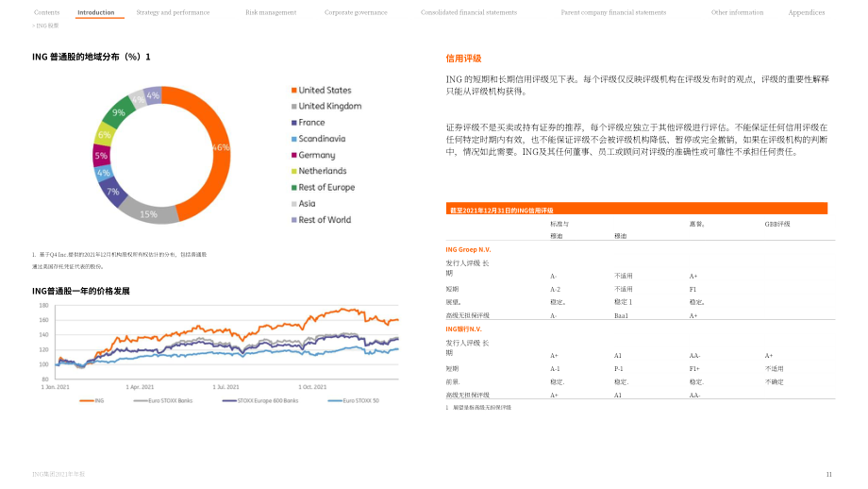Viewport: 868px width, 489px height.
Task: Select the 'Scandinavia' legend label
Action: point(322,139)
